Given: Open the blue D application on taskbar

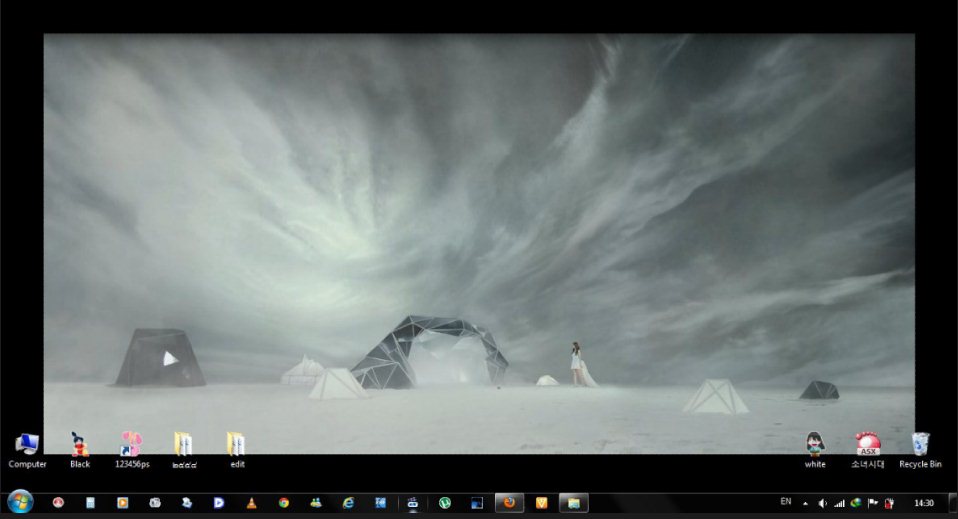Looking at the screenshot, I should click(x=219, y=503).
